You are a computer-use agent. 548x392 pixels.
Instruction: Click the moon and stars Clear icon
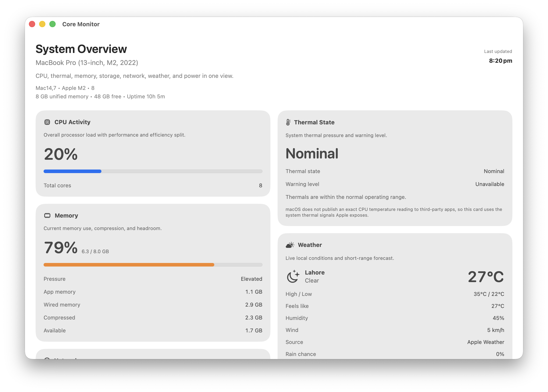[293, 276]
